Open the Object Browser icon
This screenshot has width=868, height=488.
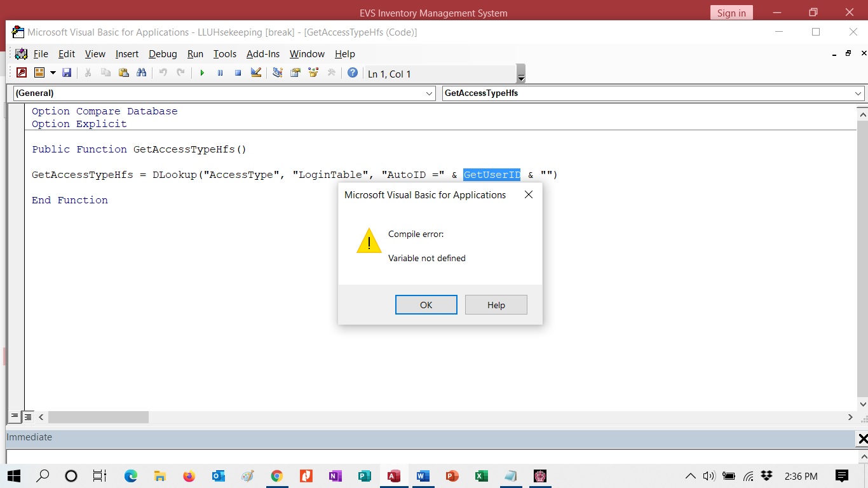click(x=313, y=73)
